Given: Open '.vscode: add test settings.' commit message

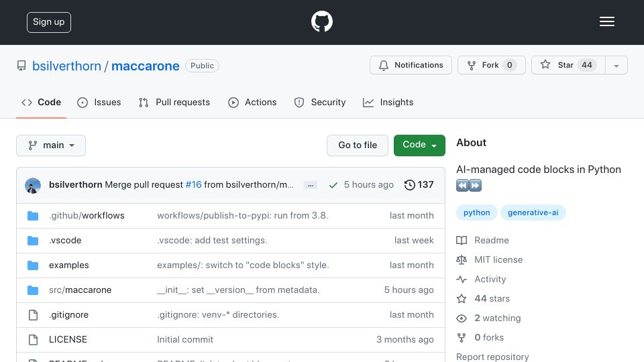Looking at the screenshot, I should point(212,241).
